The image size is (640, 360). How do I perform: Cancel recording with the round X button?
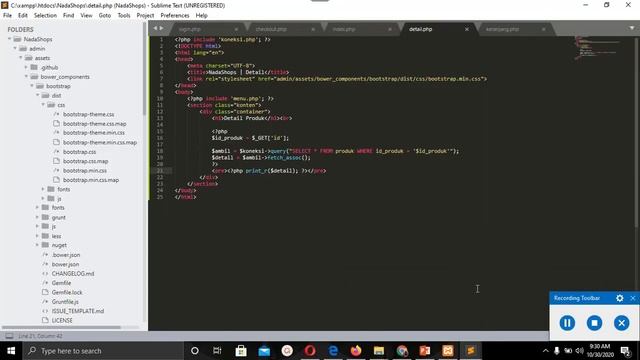(622, 323)
